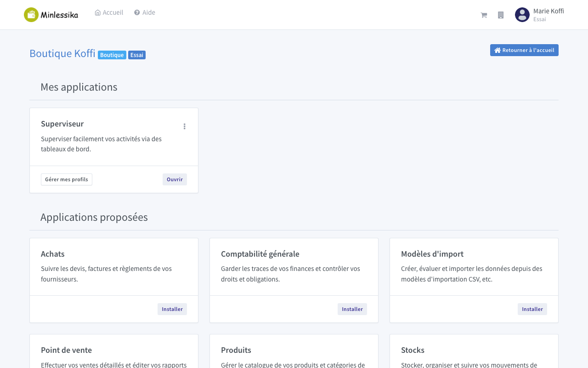The width and height of the screenshot is (588, 368).
Task: Click Retourner à l'accueil button
Action: click(524, 50)
